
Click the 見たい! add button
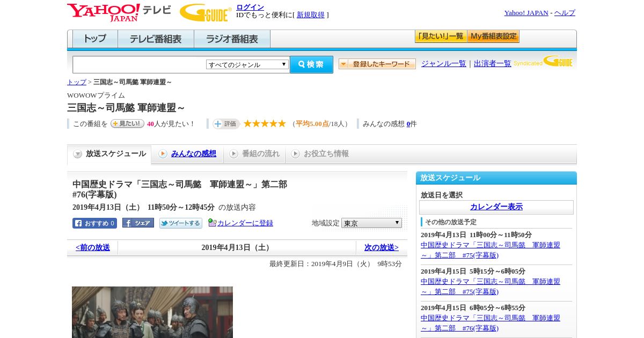pos(127,123)
